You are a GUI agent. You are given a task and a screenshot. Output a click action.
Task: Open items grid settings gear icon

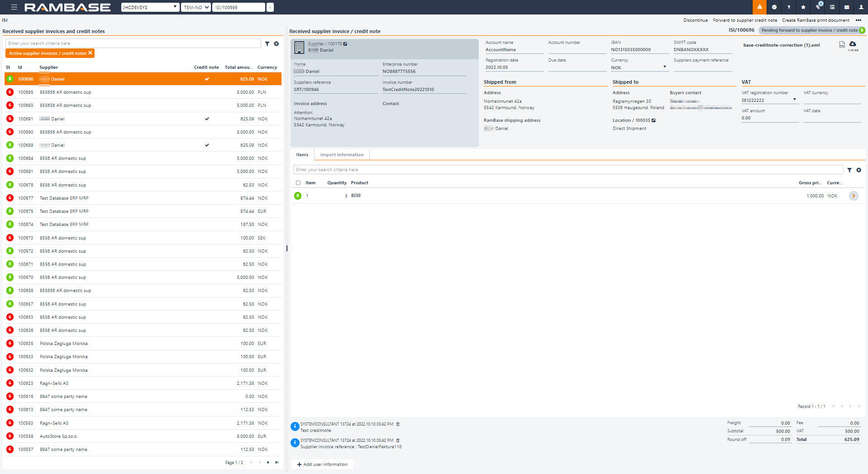click(x=858, y=170)
